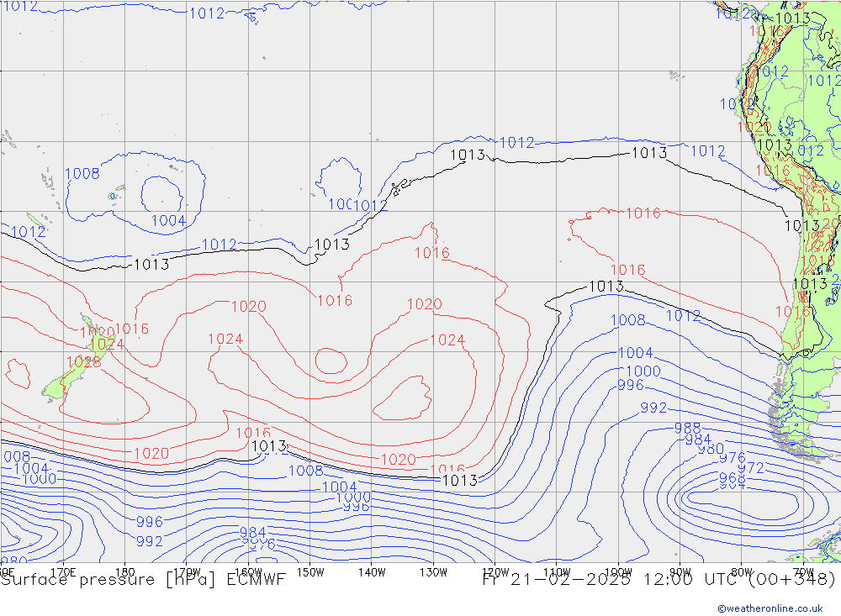The image size is (841, 616).
Task: Select the 130W longitude label
Action: coord(433,572)
